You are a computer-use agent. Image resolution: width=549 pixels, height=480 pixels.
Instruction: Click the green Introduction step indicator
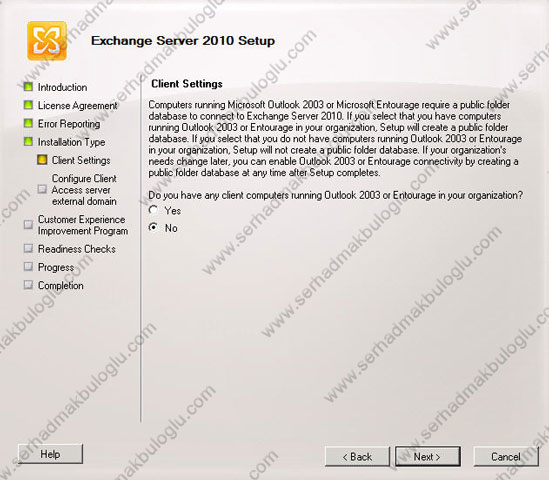tap(28, 86)
